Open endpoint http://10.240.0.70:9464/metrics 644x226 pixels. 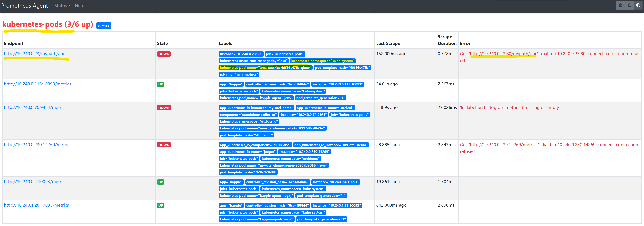35,107
